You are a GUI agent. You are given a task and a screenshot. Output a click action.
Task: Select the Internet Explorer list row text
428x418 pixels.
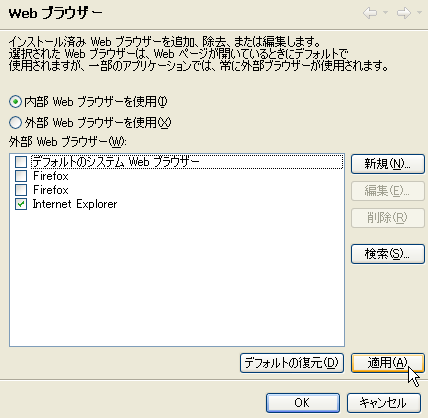tap(75, 204)
